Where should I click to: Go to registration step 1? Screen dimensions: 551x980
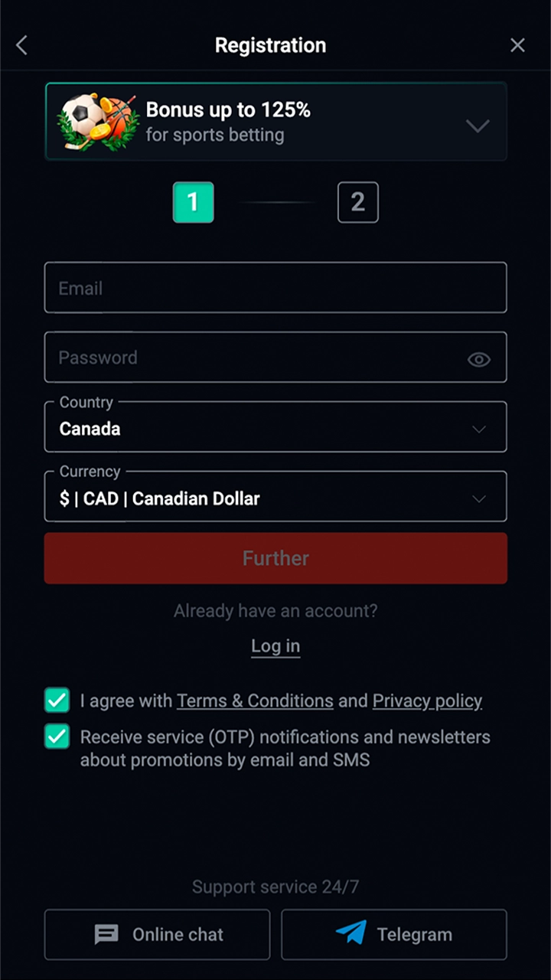[x=193, y=203]
